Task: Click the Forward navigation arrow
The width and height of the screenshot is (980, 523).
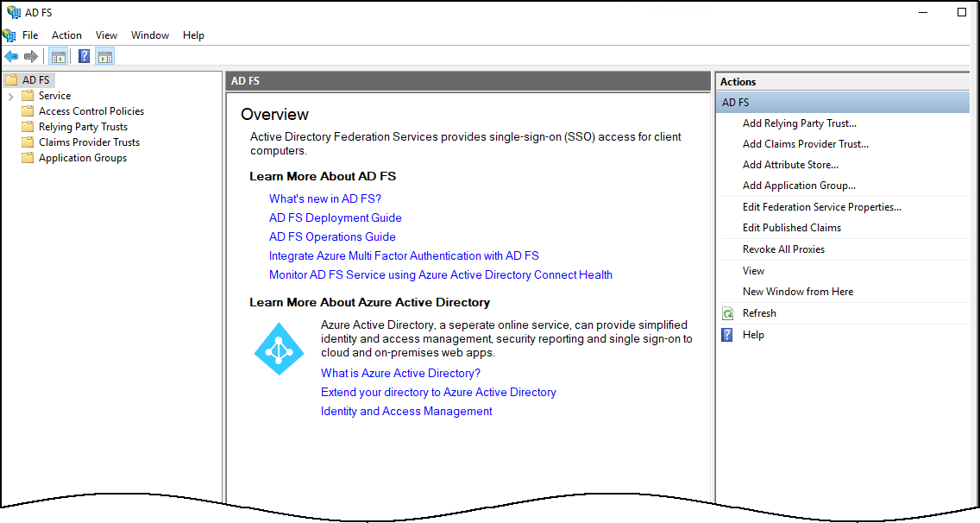Action: tap(30, 55)
